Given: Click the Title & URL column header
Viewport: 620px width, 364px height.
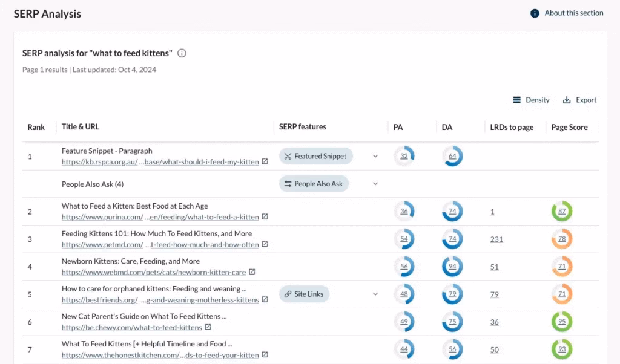Looking at the screenshot, I should (x=80, y=127).
